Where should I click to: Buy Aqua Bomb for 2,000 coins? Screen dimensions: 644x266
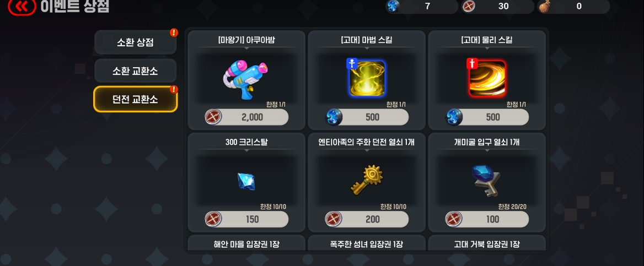(x=246, y=117)
